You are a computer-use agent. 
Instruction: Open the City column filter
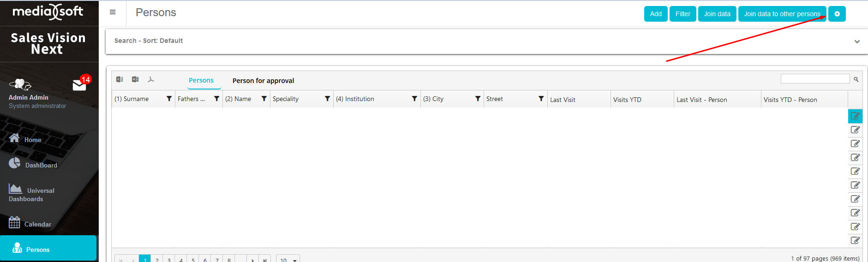[478, 99]
